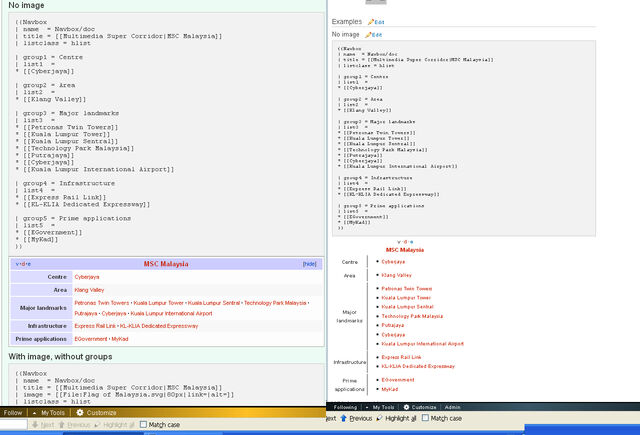Click 'With image, without groups' heading in left window
Viewport: 640px width, 435px height.
point(60,357)
